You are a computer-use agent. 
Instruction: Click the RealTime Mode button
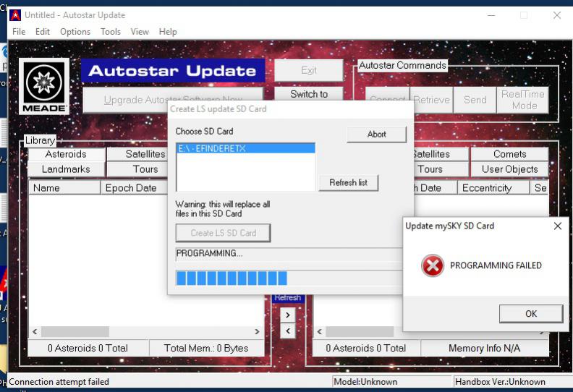[x=522, y=100]
